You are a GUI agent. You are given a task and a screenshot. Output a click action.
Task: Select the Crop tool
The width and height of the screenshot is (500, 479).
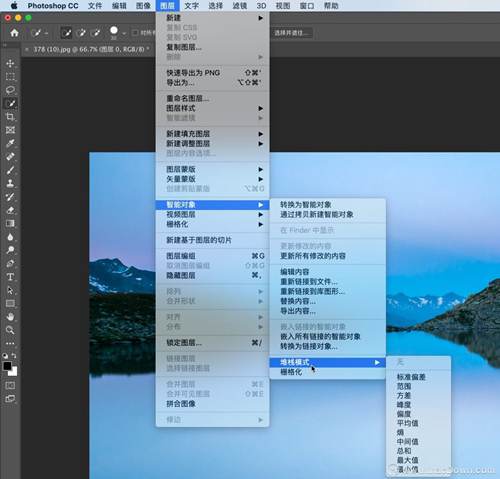(10, 117)
